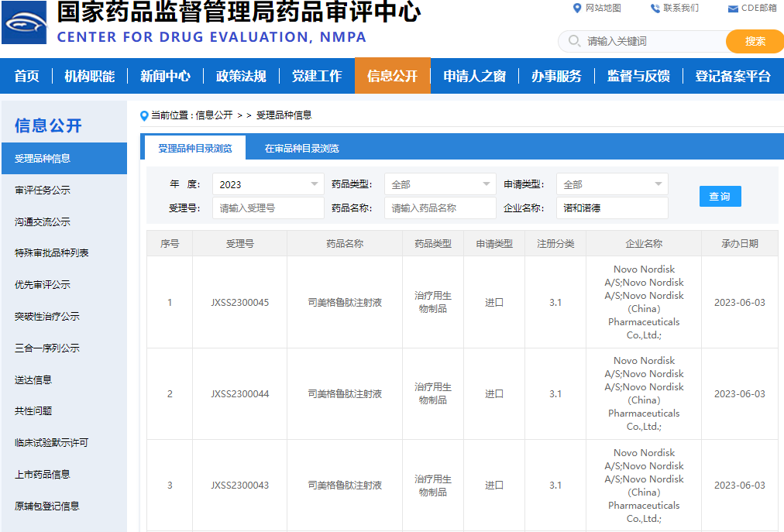Click 司美格鲁肽注射液 in row 2
This screenshot has width=784, height=532.
(345, 394)
